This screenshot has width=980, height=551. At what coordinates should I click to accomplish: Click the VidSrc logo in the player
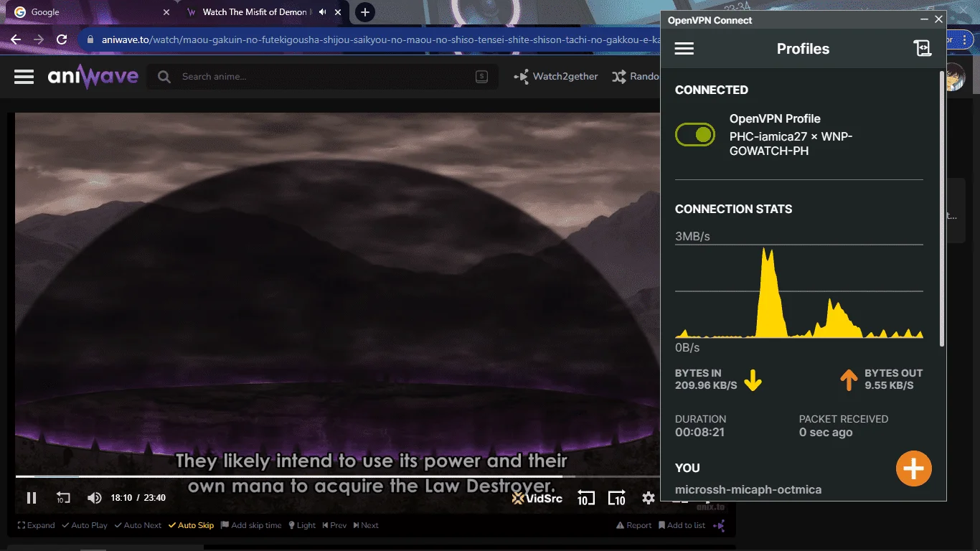pyautogui.click(x=537, y=498)
